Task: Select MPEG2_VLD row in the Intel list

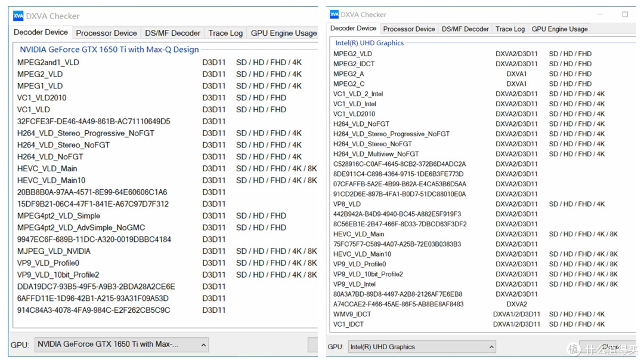Action: [x=463, y=54]
